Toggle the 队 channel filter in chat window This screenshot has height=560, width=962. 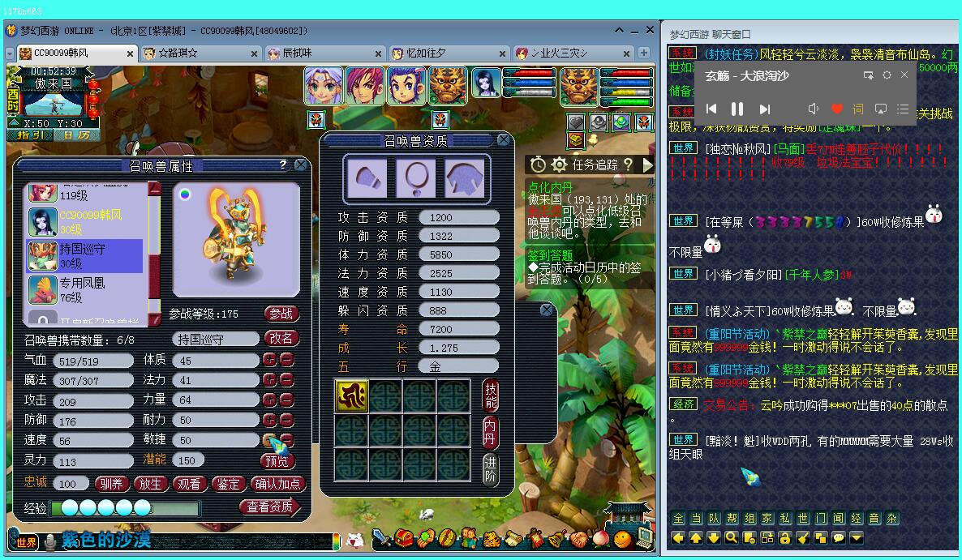(714, 519)
